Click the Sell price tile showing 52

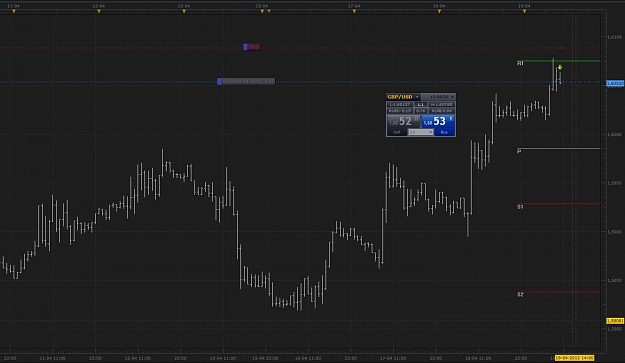[403, 122]
